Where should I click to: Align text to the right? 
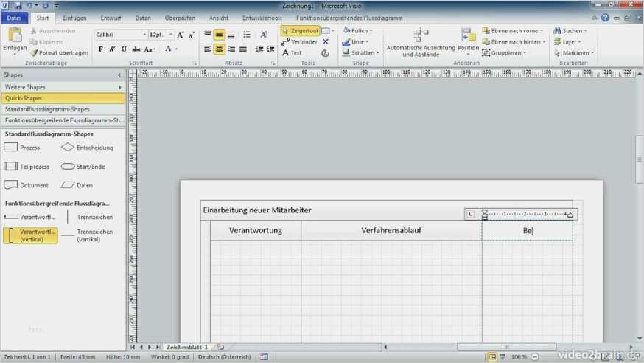pos(231,49)
